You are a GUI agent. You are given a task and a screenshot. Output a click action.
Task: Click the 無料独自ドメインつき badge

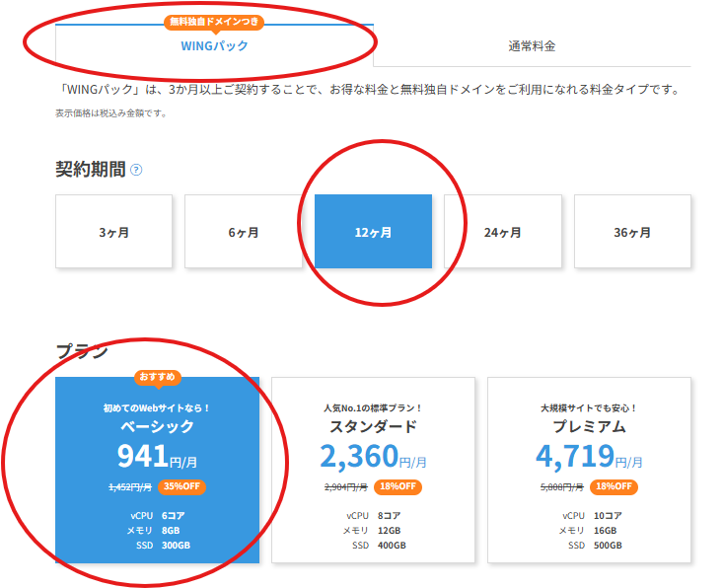[x=214, y=22]
